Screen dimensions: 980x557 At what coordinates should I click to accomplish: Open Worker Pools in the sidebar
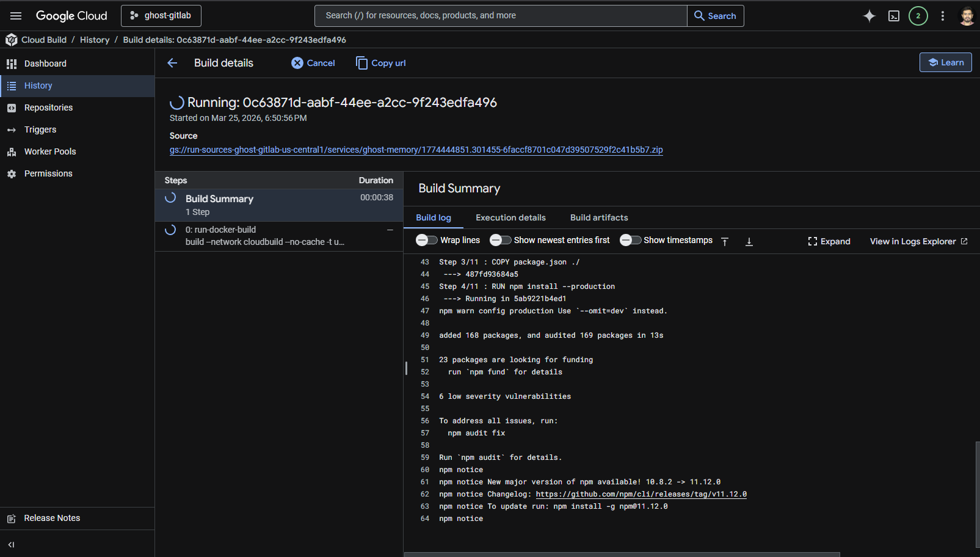pos(77,151)
